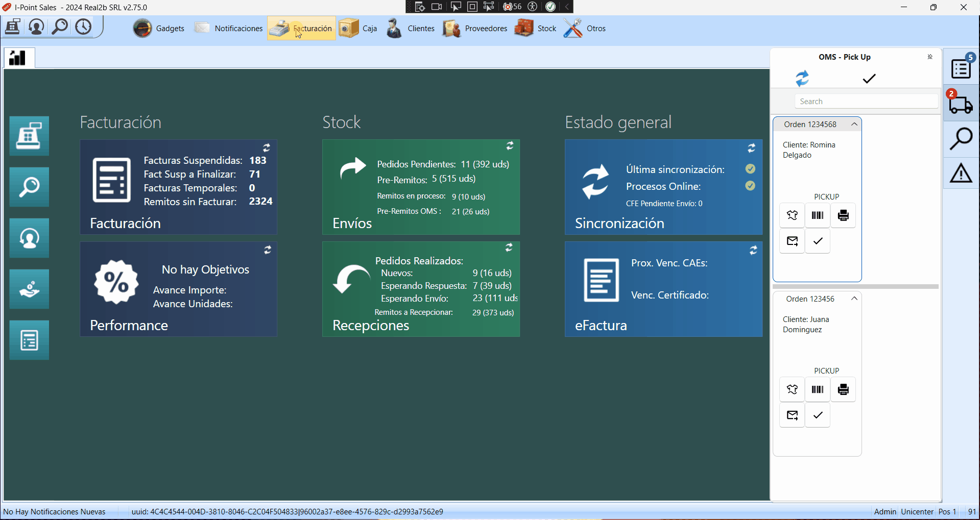Send mail for Orden 1234568

click(x=792, y=241)
